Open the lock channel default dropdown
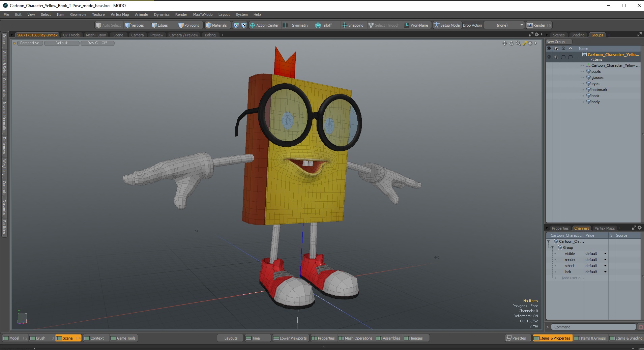 click(596, 272)
